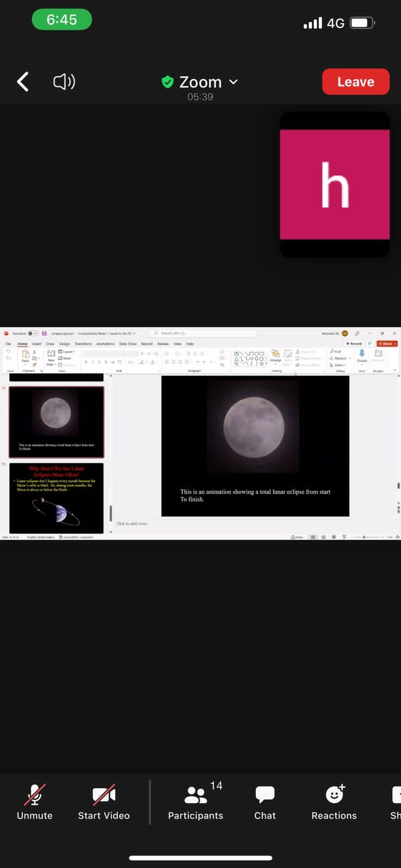
Task: Open the Reactions emoji menu
Action: (334, 801)
